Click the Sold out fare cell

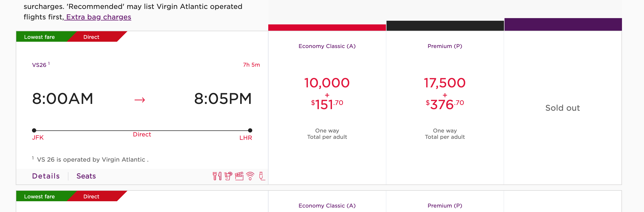[563, 108]
